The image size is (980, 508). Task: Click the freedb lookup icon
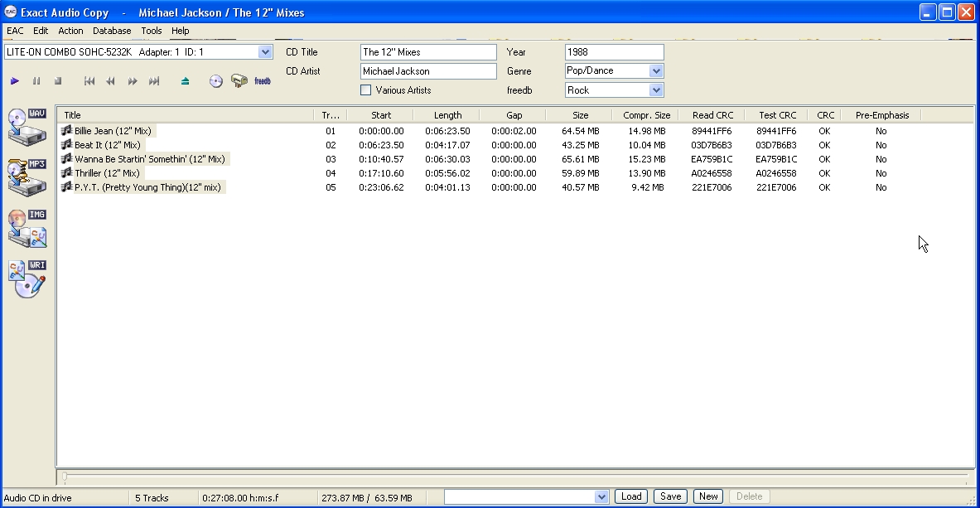click(263, 81)
